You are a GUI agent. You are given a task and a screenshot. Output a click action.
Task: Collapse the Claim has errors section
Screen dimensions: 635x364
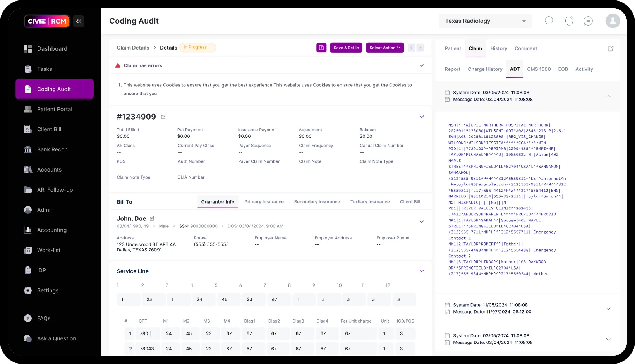(422, 65)
